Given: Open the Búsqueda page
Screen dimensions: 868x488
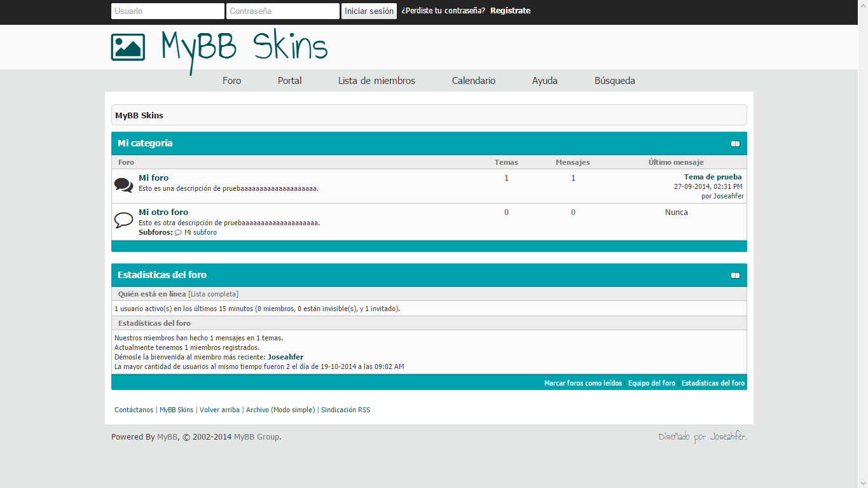Looking at the screenshot, I should click(x=614, y=81).
